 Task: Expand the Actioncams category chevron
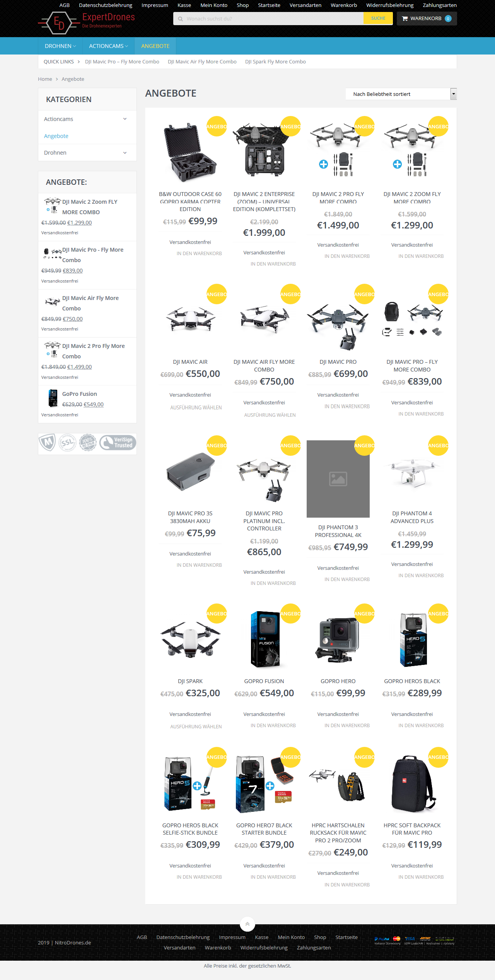pyautogui.click(x=125, y=119)
